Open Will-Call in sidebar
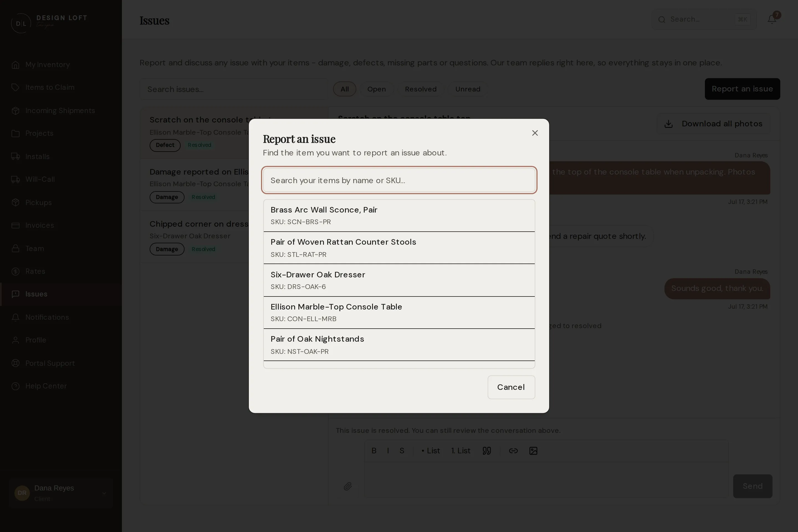Viewport: 798px width, 532px height. coord(61,179)
